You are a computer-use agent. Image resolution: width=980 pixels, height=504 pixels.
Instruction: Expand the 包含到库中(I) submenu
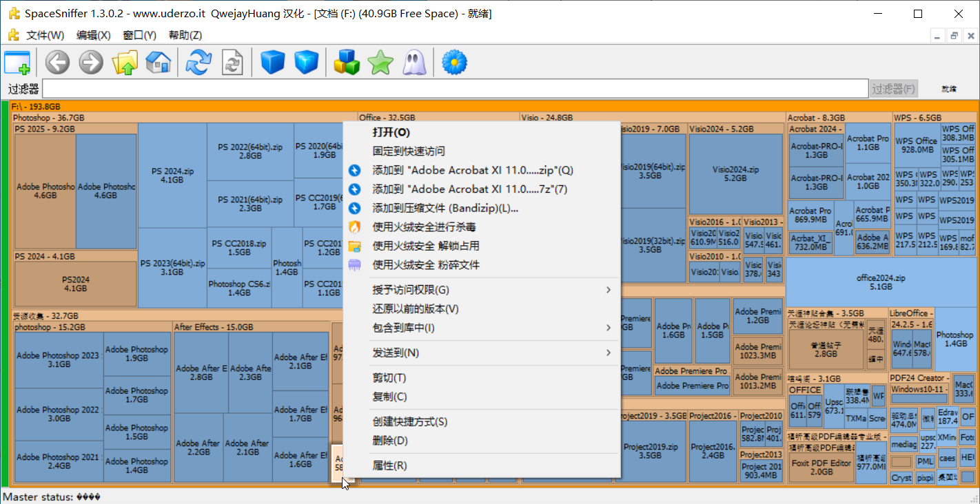482,328
